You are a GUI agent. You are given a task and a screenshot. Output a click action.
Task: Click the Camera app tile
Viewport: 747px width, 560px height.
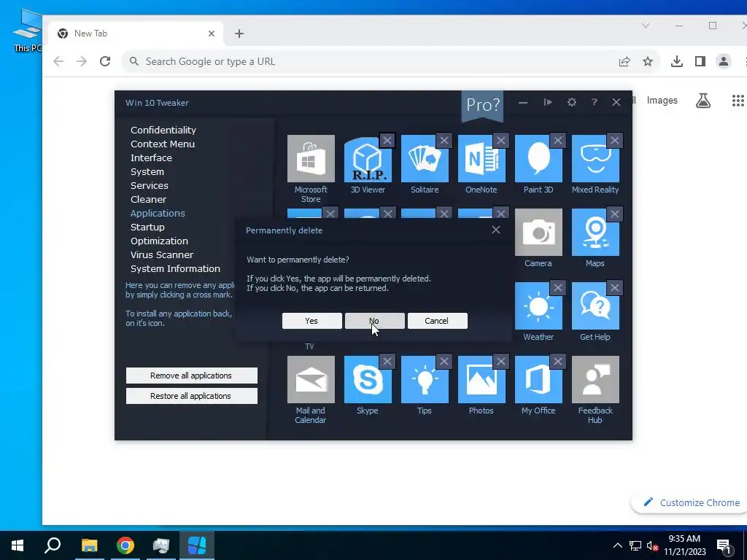pos(538,233)
